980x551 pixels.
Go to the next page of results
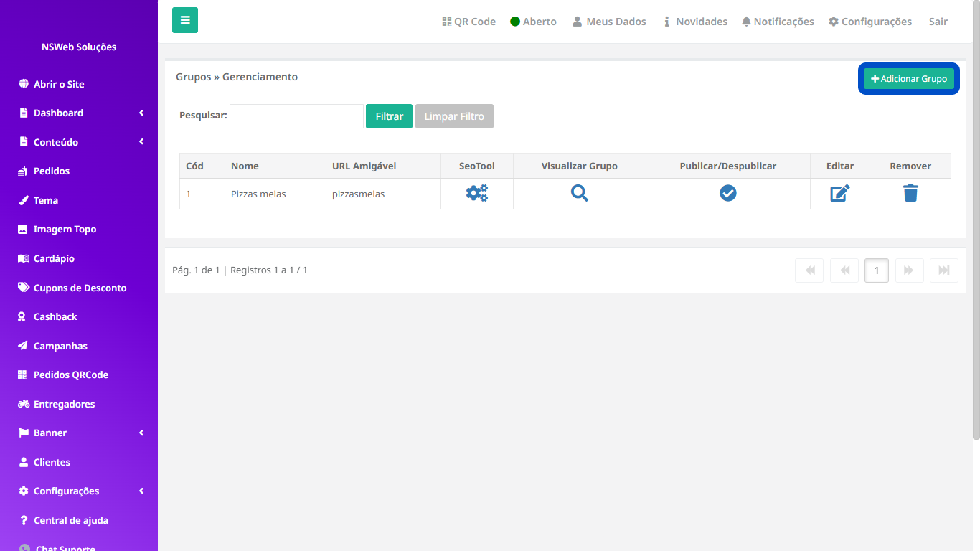coord(909,270)
